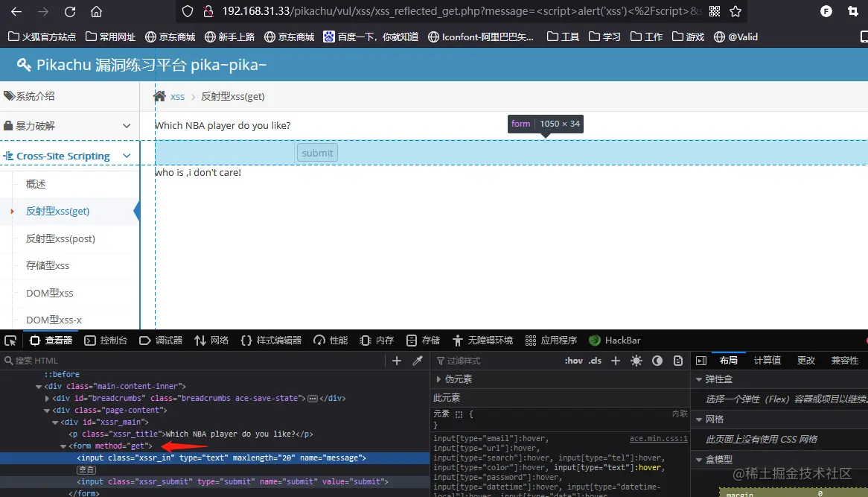
Task: Open the 网络 network tab
Action: [211, 341]
